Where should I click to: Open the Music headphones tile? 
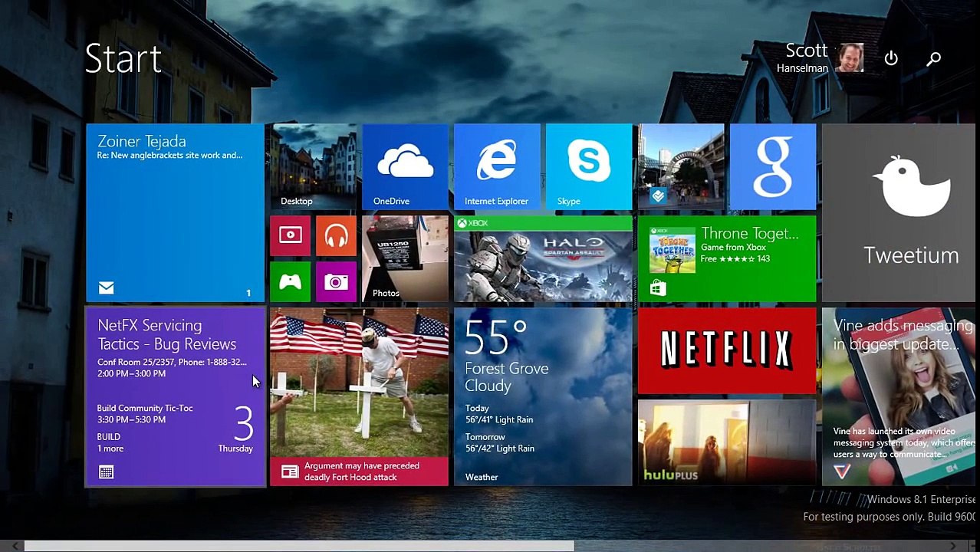(336, 236)
